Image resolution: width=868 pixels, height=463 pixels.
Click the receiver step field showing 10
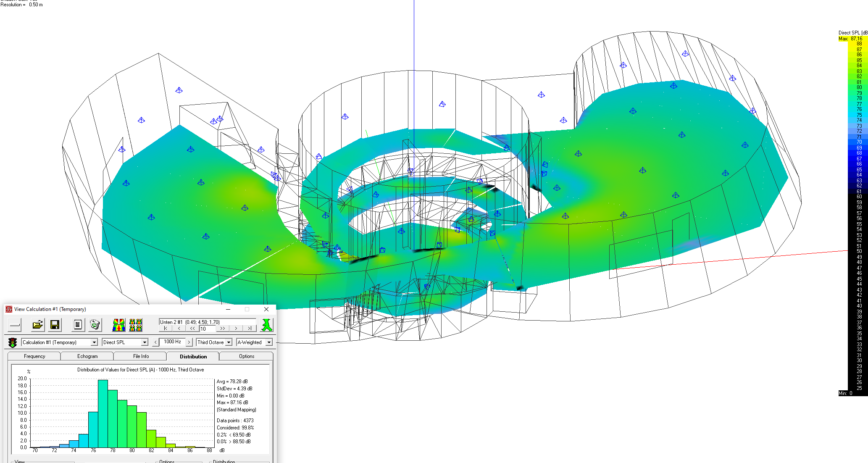point(207,329)
